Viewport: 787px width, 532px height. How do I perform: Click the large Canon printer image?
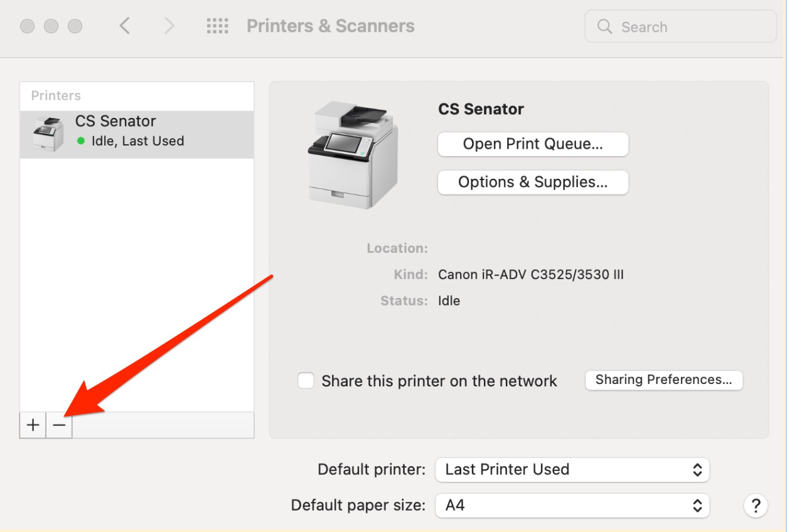point(353,154)
